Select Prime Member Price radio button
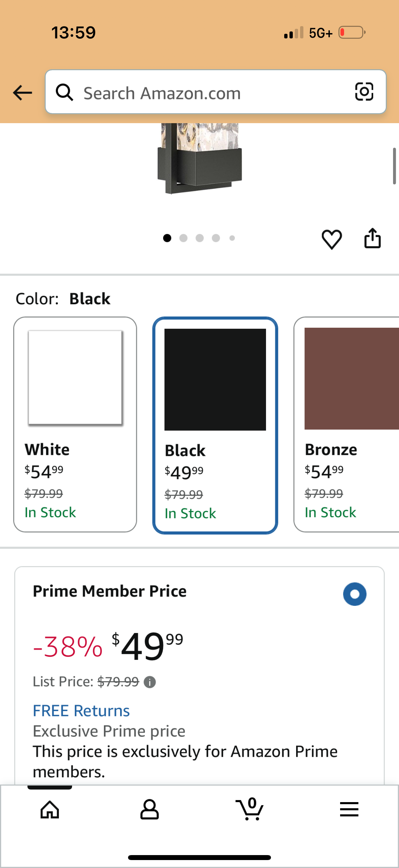Screen dimensions: 399x868 pyautogui.click(x=355, y=594)
